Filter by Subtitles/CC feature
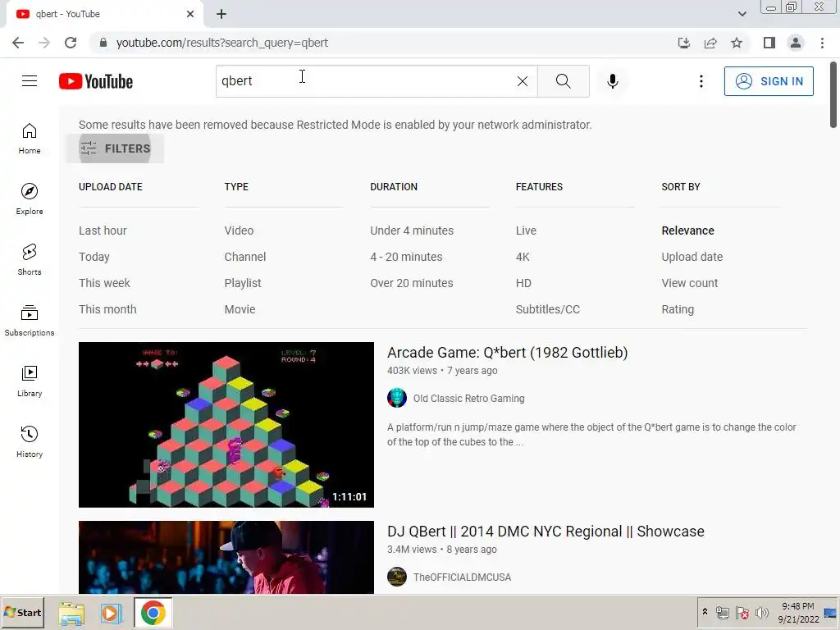Image resolution: width=840 pixels, height=630 pixels. click(548, 309)
